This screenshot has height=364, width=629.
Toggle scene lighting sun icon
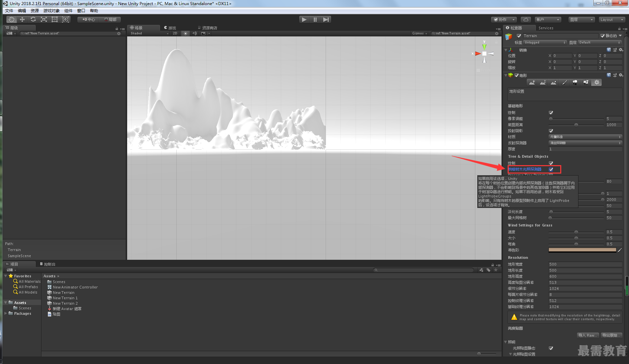click(185, 33)
